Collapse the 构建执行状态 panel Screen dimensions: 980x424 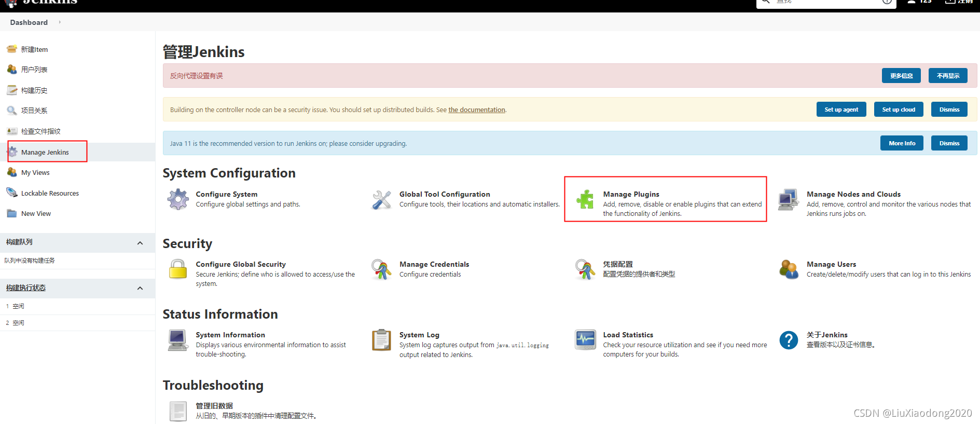140,288
